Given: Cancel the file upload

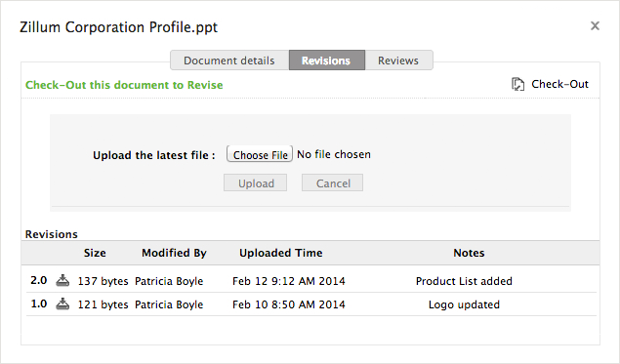Looking at the screenshot, I should point(333,183).
